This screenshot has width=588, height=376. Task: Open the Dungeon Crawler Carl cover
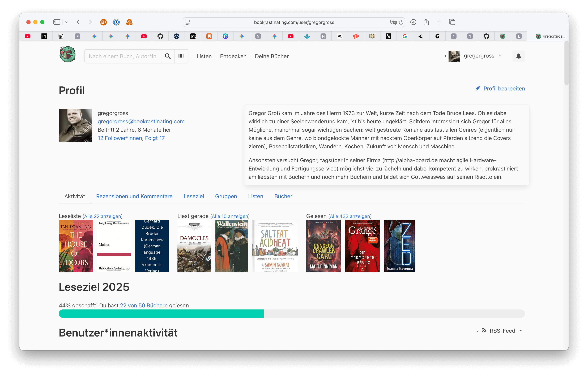[x=323, y=246]
